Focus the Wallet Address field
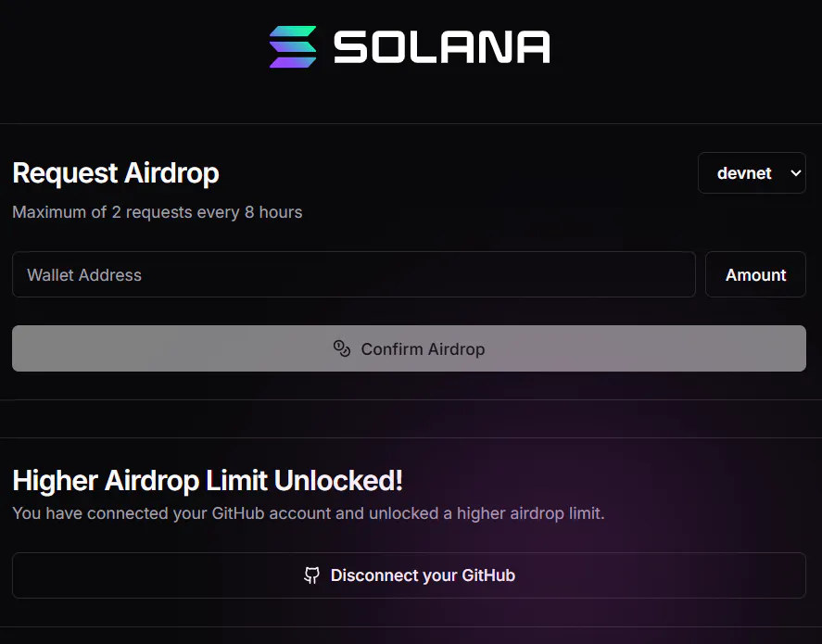Viewport: 822px width, 644px height. 354,274
